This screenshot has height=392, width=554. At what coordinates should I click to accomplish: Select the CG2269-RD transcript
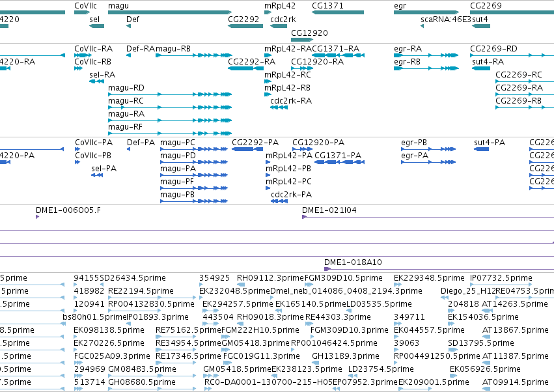pyautogui.click(x=512, y=55)
